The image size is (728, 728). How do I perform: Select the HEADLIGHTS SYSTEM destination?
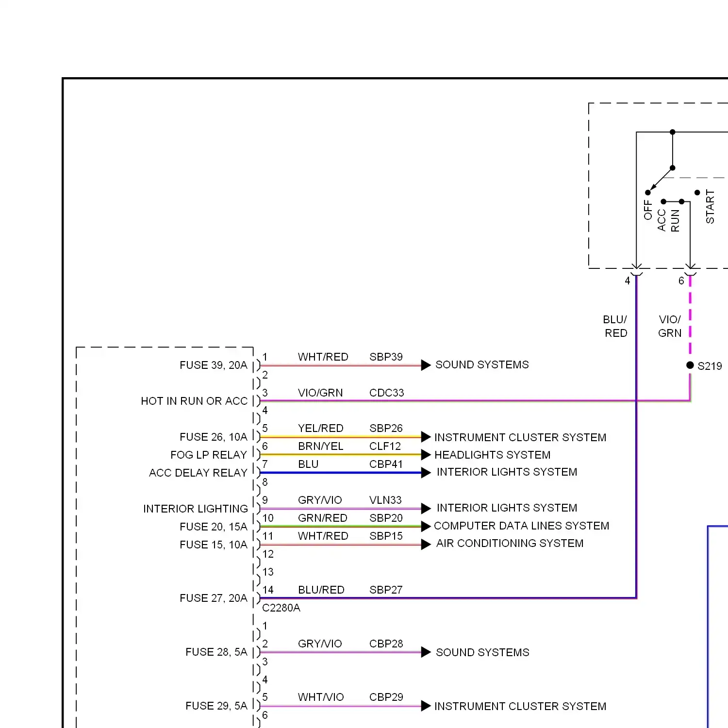pos(492,455)
